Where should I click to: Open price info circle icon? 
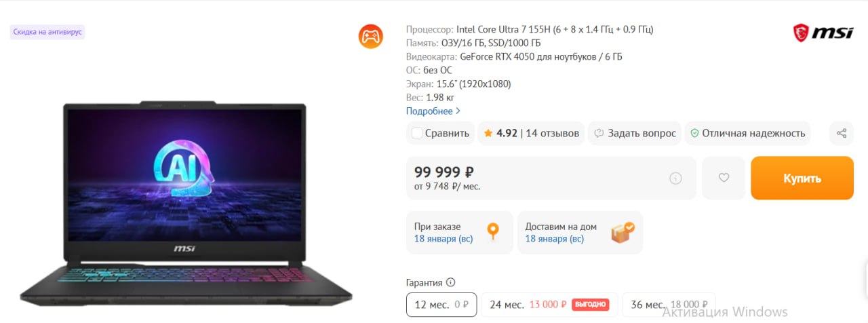click(x=675, y=178)
